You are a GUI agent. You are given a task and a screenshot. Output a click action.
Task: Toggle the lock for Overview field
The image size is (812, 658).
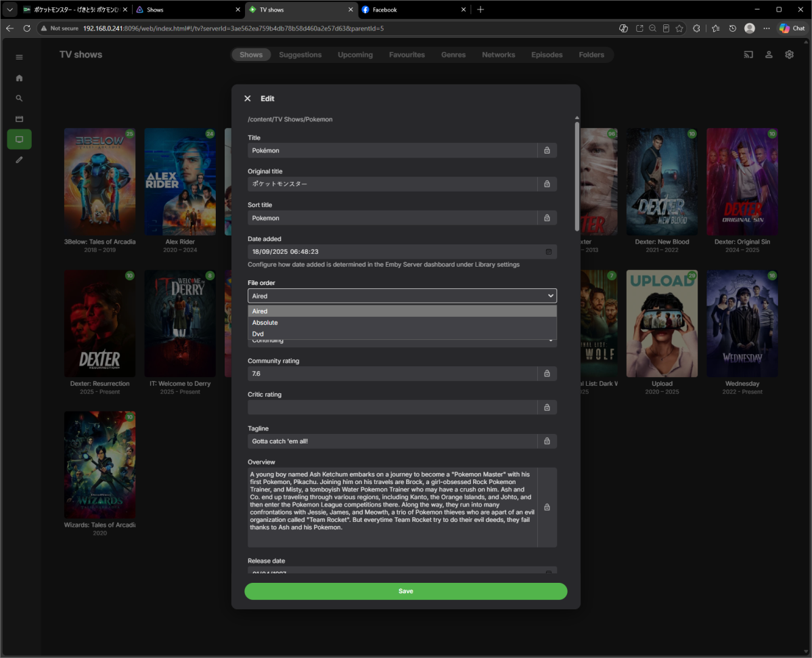[547, 507]
